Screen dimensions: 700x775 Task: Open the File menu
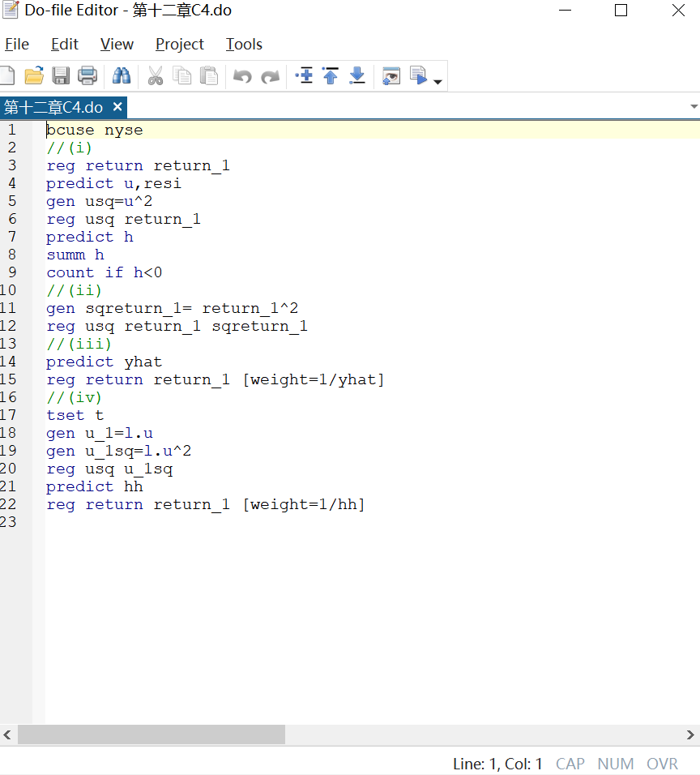tap(17, 45)
